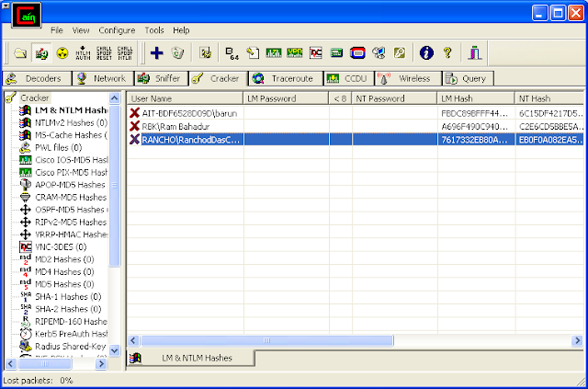
Task: Open the Cisco Type-7 password decoder icon
Action: point(274,53)
